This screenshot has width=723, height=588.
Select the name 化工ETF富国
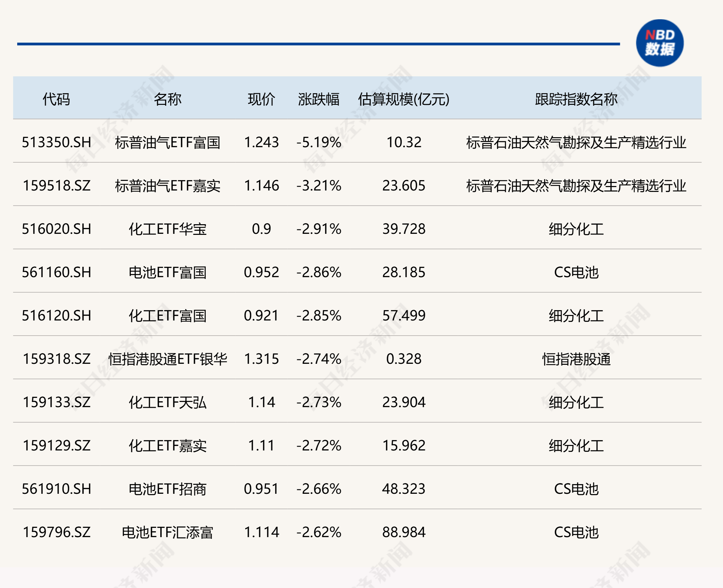pyautogui.click(x=168, y=316)
